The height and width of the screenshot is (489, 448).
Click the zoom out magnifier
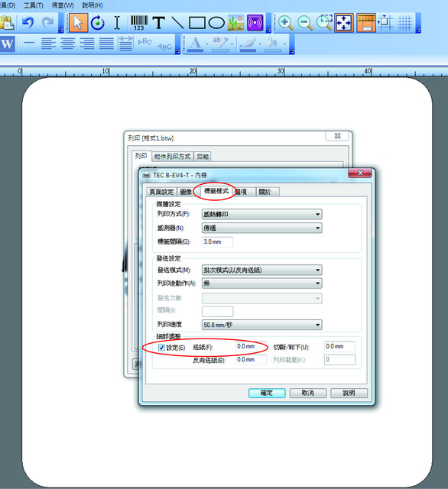(x=305, y=23)
